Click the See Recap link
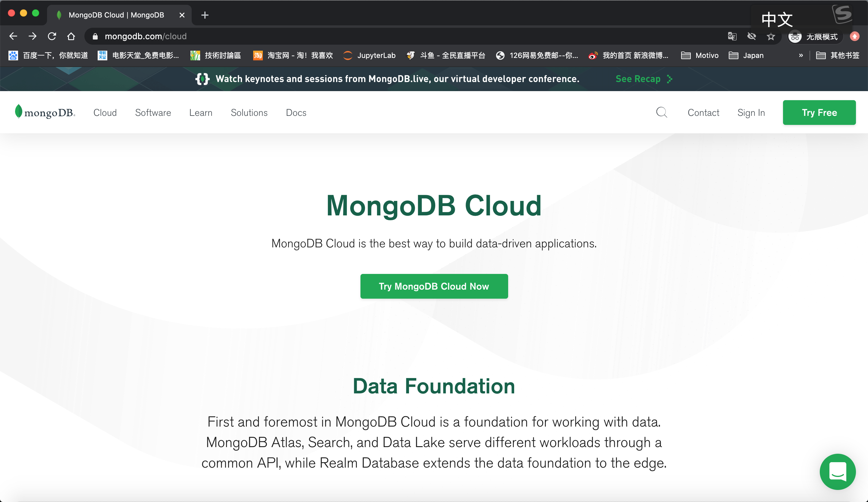This screenshot has height=502, width=868. point(644,79)
